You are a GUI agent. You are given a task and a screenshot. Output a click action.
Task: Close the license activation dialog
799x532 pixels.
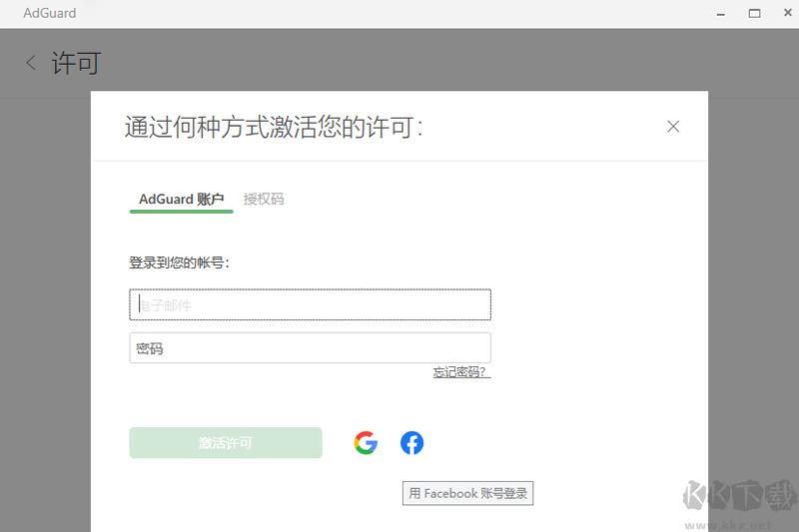pos(673,126)
